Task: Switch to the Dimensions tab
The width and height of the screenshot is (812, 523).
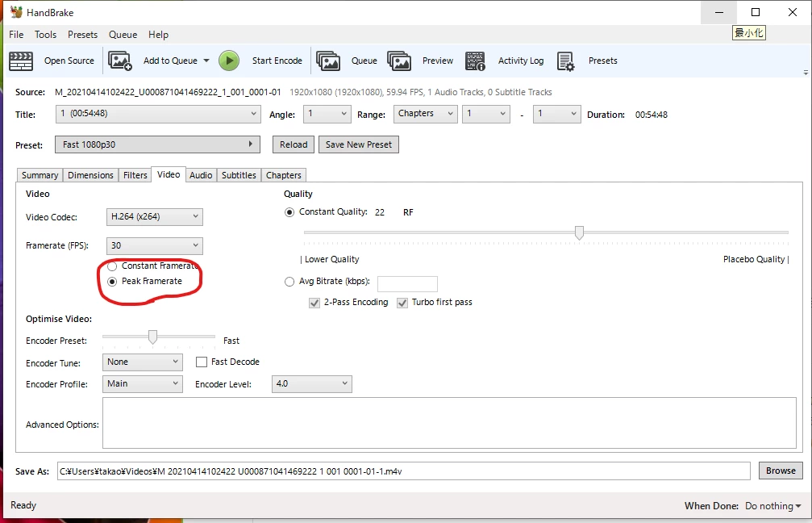Action: [x=90, y=175]
